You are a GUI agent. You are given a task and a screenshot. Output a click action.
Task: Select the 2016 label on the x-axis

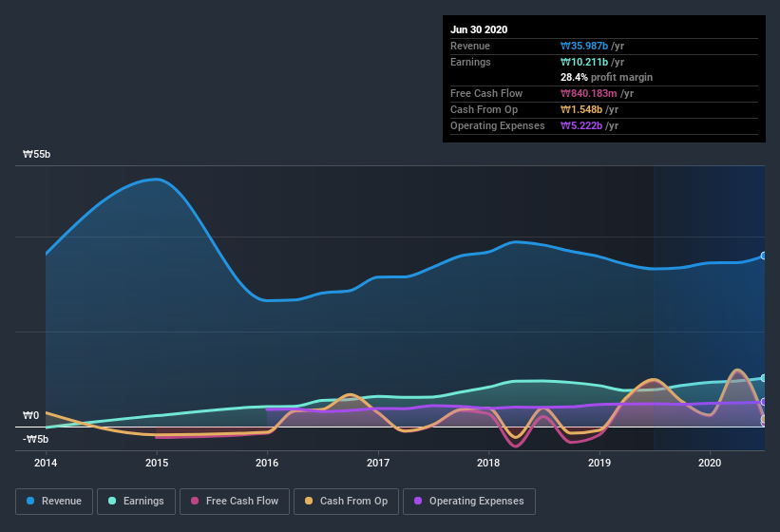(x=267, y=463)
